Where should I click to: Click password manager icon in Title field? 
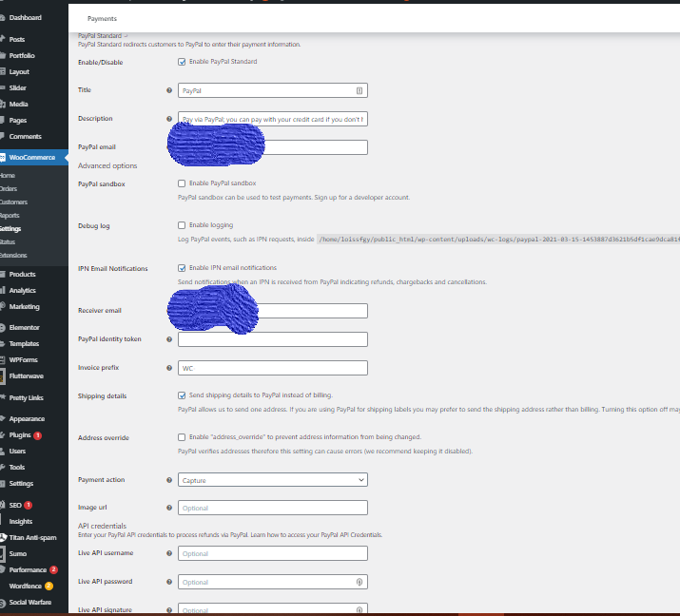[359, 90]
